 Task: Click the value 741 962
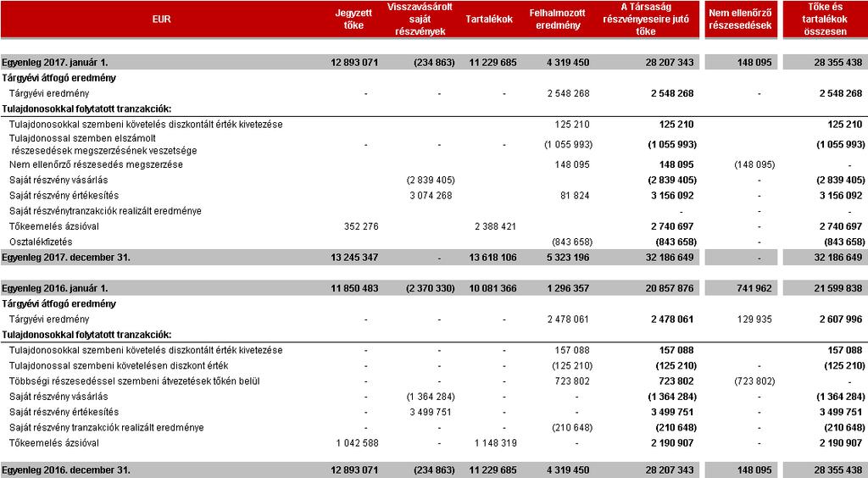pos(754,288)
